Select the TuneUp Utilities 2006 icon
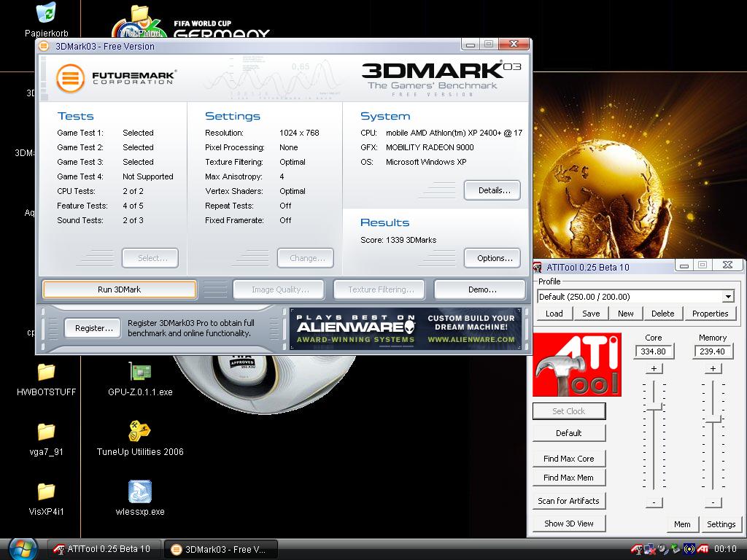The height and width of the screenshot is (560, 747). coord(139,431)
